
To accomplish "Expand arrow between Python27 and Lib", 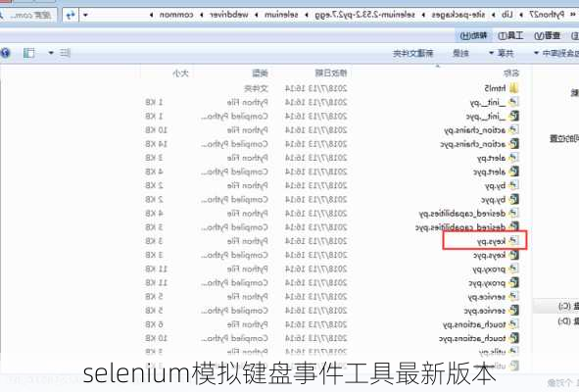I will [521, 15].
